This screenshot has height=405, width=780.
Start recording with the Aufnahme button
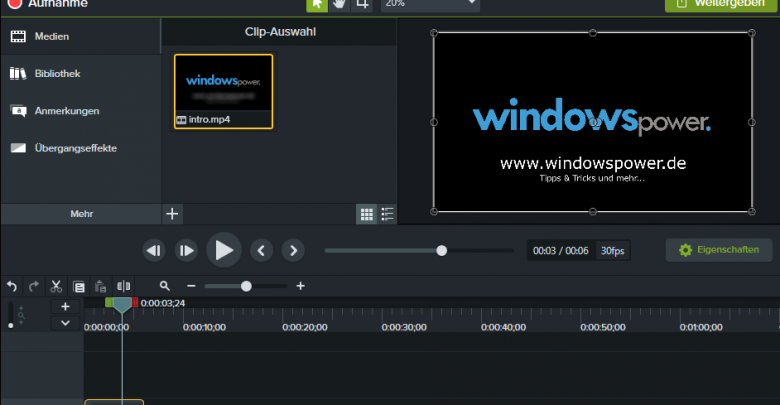(x=47, y=3)
